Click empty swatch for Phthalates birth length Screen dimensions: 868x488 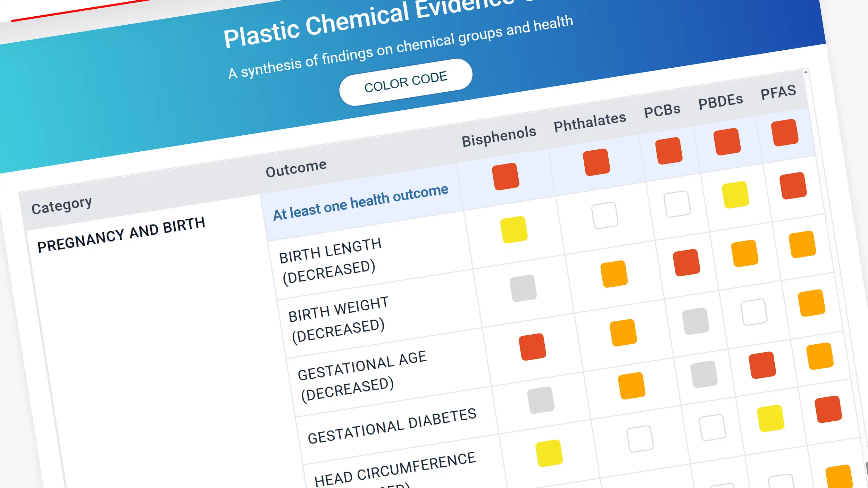[x=605, y=215]
